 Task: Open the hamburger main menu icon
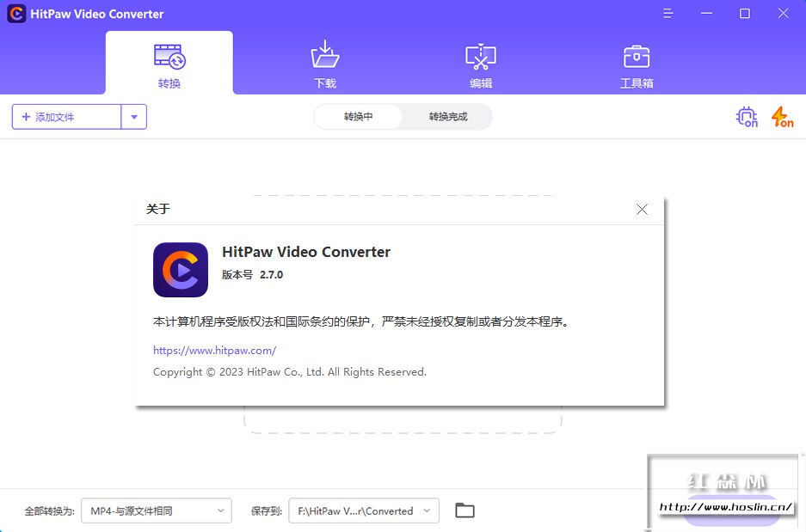click(668, 14)
